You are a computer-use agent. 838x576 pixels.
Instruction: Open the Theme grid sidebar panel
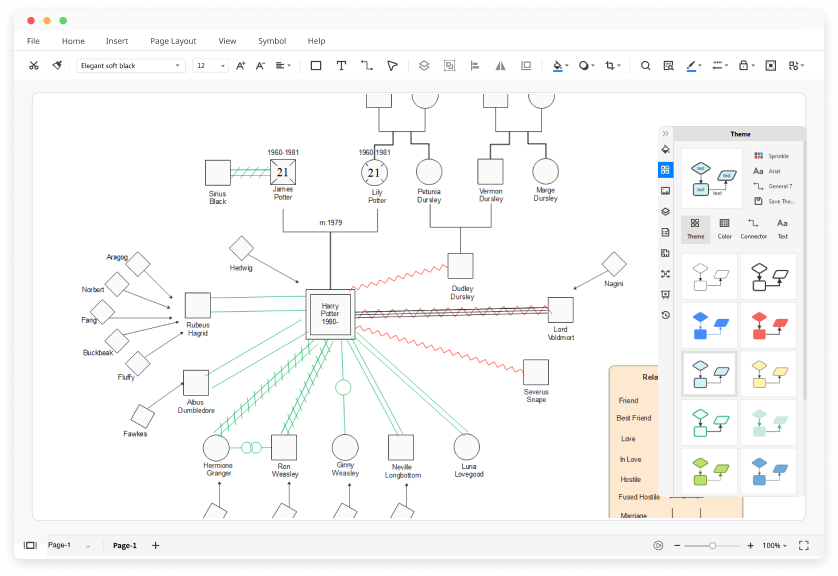[665, 170]
